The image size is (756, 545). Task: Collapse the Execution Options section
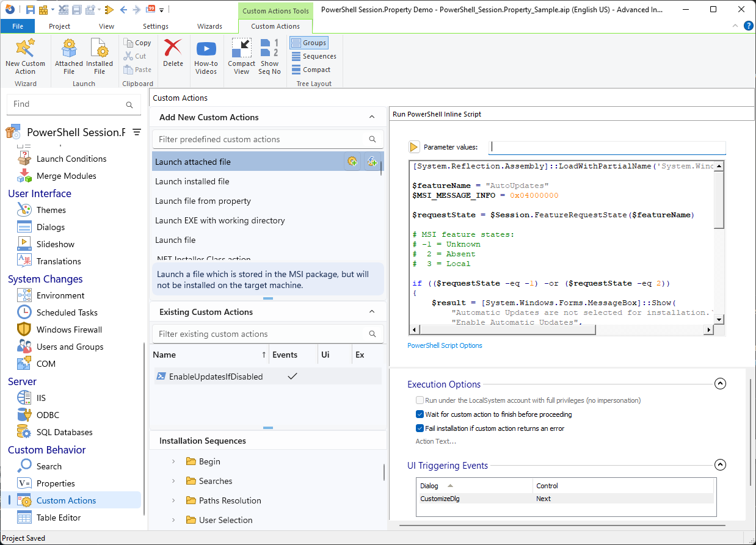click(x=720, y=384)
